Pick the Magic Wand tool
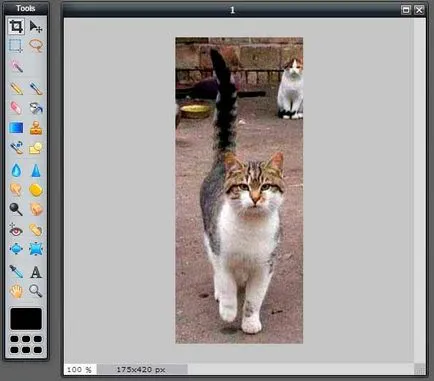 pyautogui.click(x=16, y=66)
